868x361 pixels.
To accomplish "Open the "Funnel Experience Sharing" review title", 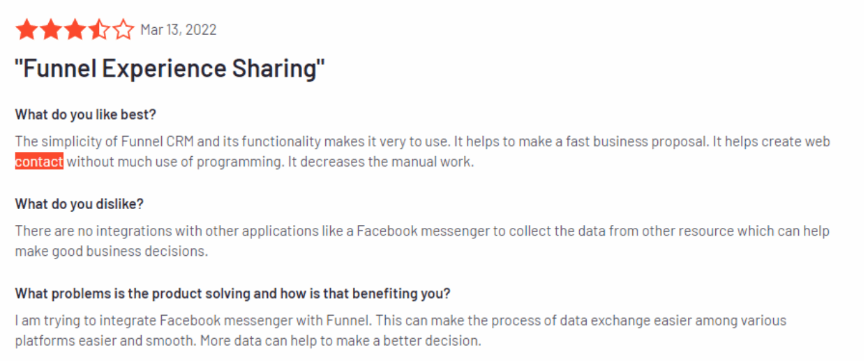I will pos(170,69).
